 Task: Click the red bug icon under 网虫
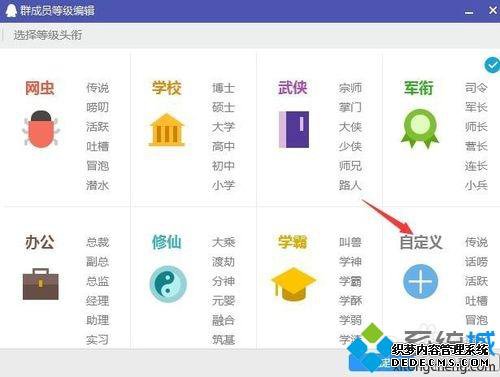coord(41,129)
